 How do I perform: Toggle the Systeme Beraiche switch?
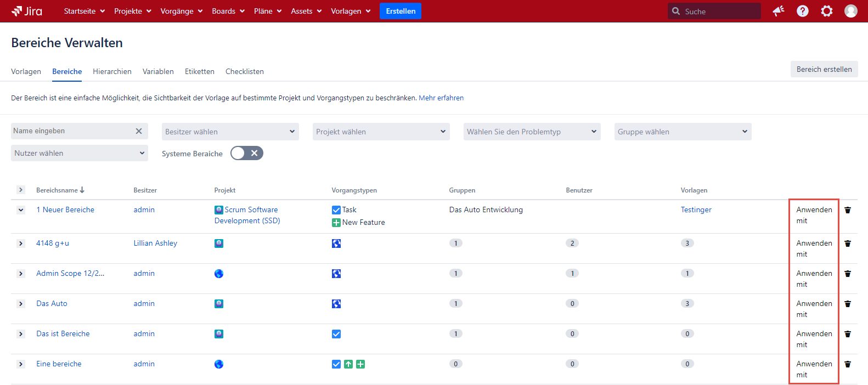pos(246,154)
